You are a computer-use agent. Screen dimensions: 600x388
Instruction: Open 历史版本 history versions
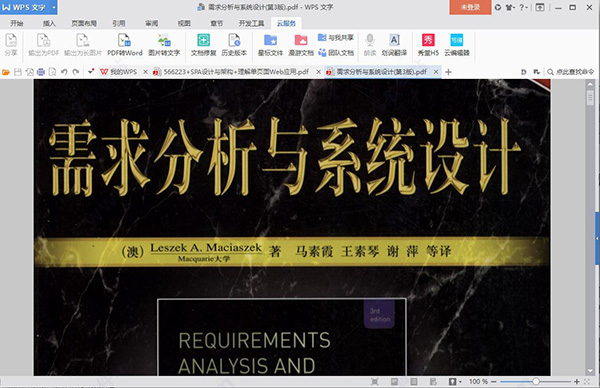pyautogui.click(x=234, y=45)
